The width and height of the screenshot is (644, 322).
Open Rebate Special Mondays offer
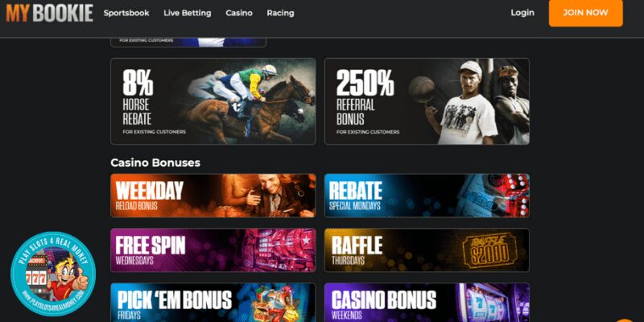(427, 196)
